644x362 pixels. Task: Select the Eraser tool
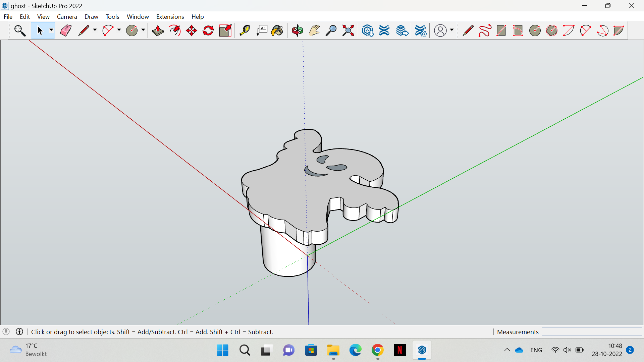tap(66, 31)
